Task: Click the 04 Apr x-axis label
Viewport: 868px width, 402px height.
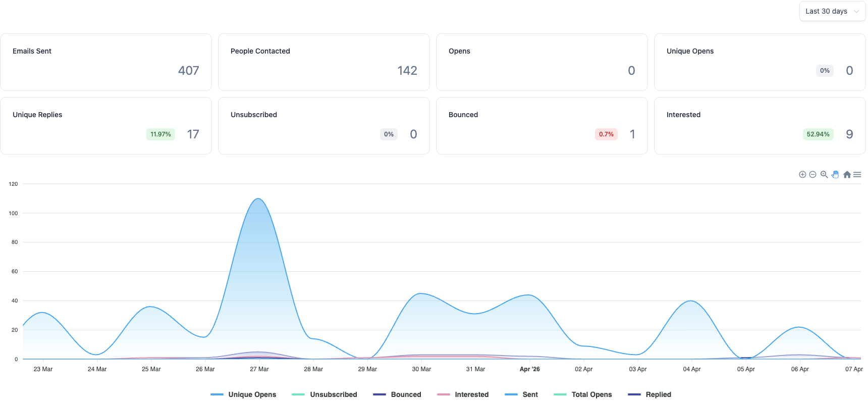Action: pyautogui.click(x=692, y=369)
